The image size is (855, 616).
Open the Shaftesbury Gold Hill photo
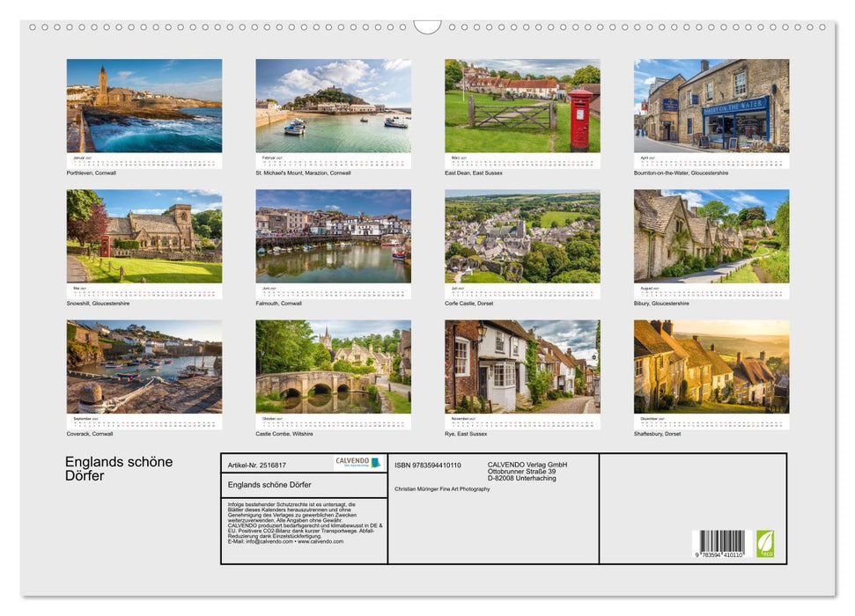[711, 366]
